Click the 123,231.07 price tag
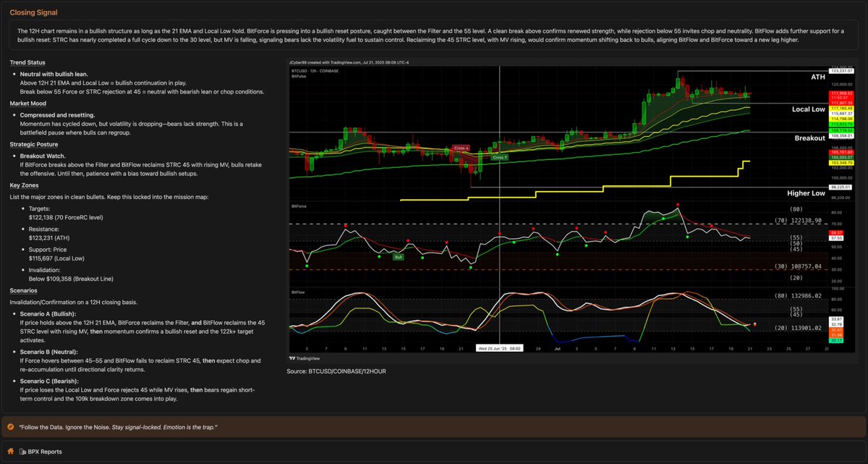The height and width of the screenshot is (464, 868). tap(843, 70)
